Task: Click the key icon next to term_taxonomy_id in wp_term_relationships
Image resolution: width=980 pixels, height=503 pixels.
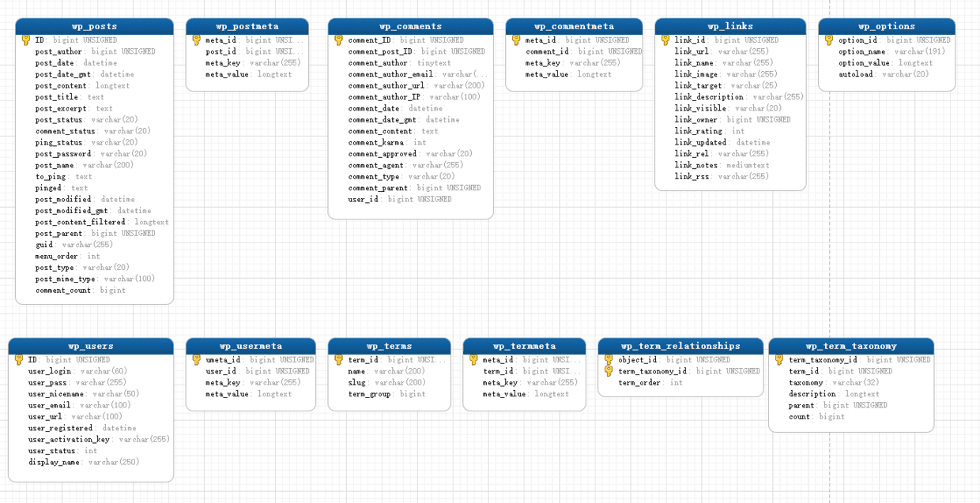Action: 608,371
